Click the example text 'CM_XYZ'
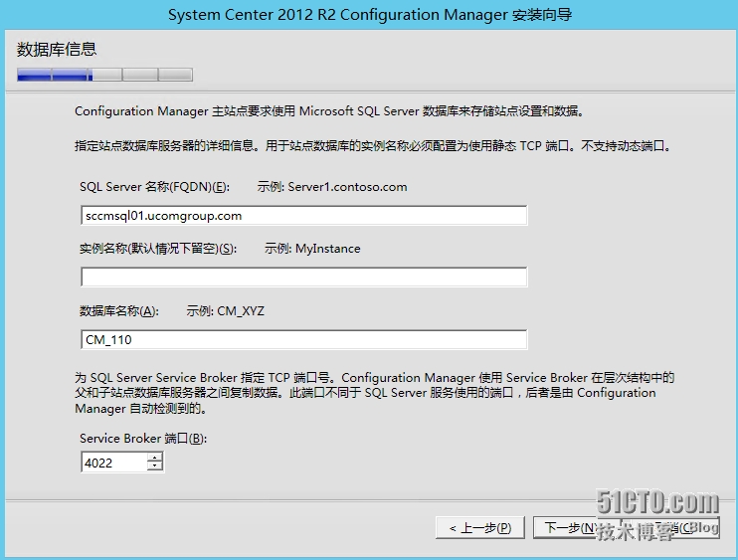This screenshot has height=560, width=738. tap(241, 311)
